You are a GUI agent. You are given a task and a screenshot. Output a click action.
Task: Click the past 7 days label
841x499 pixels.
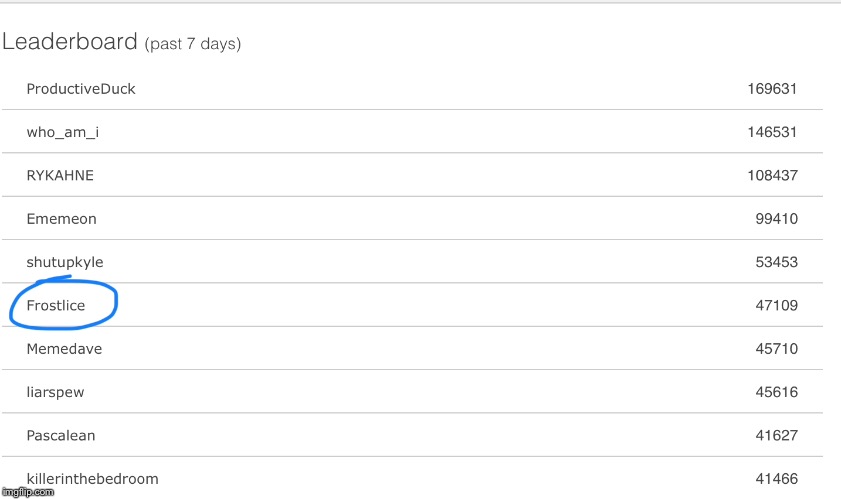193,44
